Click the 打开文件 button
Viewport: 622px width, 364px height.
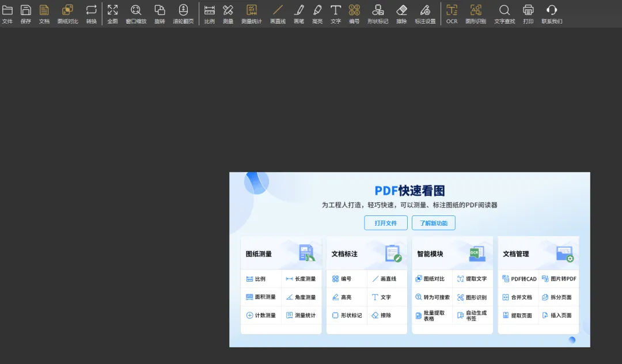[386, 223]
